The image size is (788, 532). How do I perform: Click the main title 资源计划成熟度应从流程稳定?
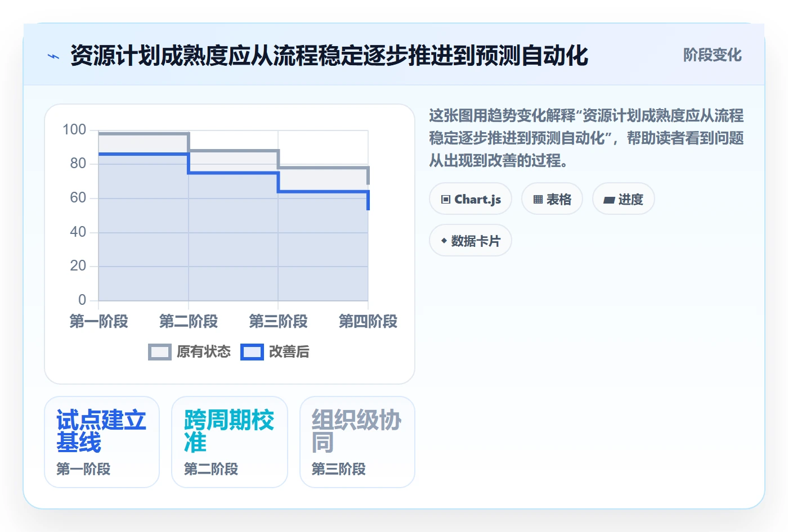point(329,56)
